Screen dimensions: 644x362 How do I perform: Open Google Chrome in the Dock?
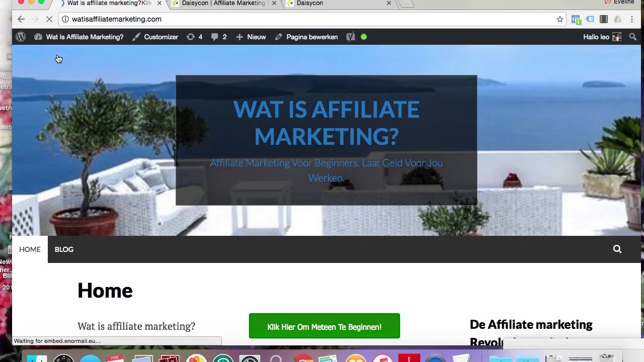302,359
